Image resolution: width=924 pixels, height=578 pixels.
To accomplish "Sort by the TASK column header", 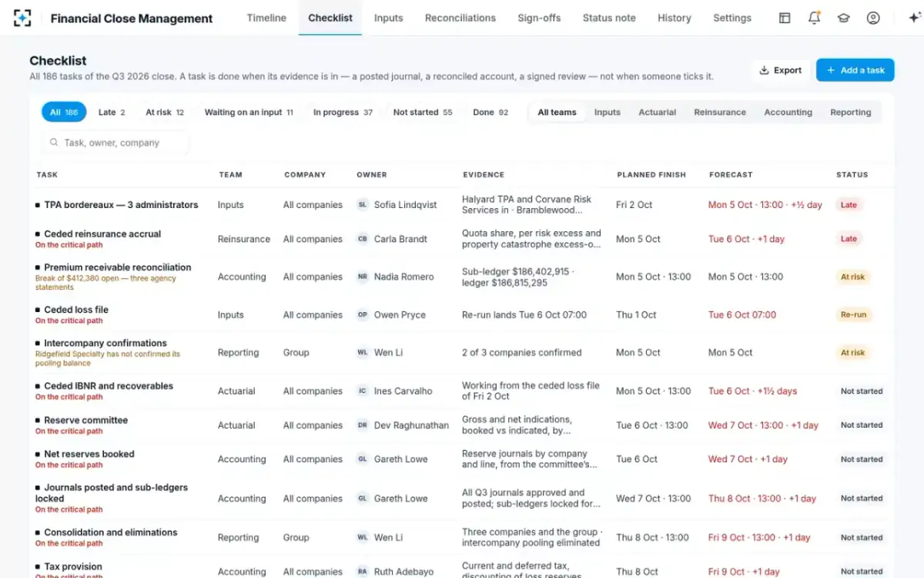I will coord(47,175).
